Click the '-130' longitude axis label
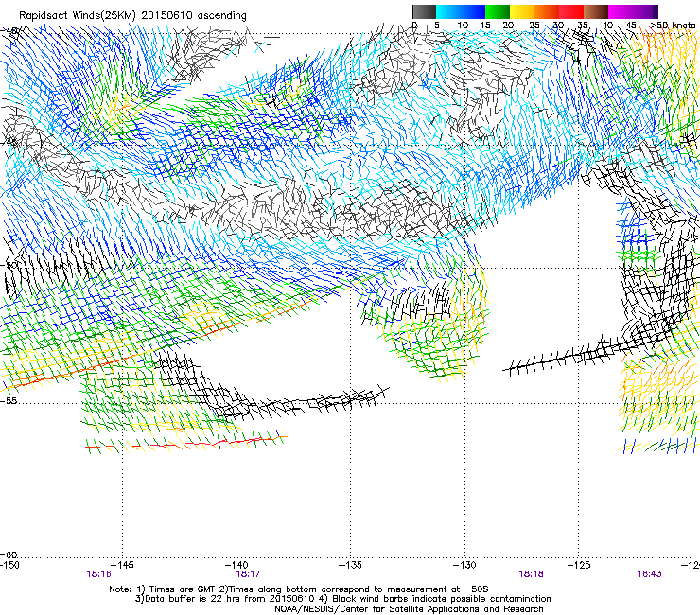 [x=464, y=565]
